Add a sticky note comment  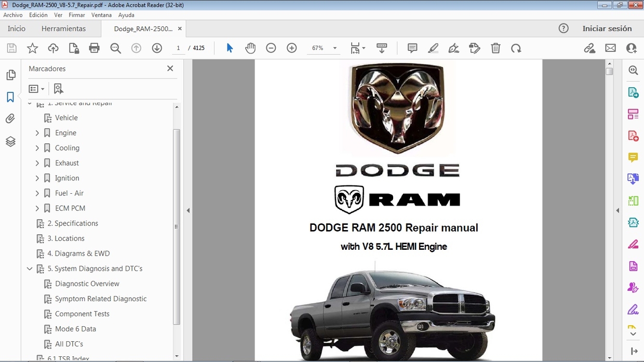(412, 48)
